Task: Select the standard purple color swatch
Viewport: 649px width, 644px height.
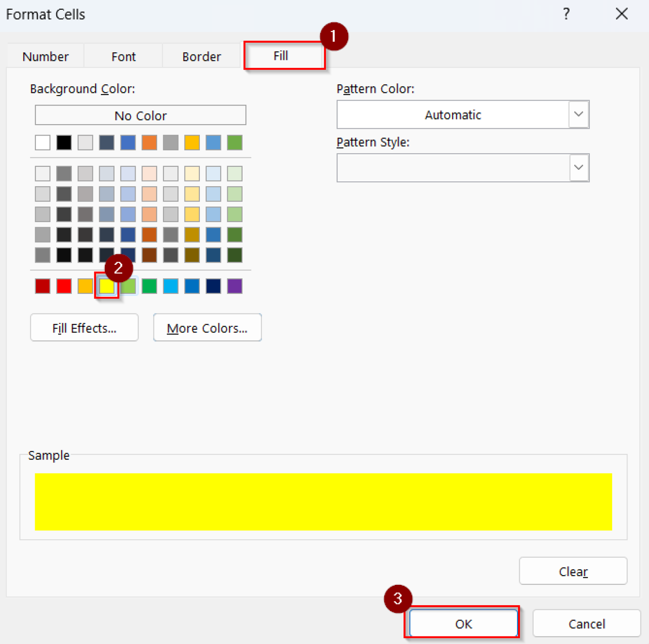Action: coord(235,286)
